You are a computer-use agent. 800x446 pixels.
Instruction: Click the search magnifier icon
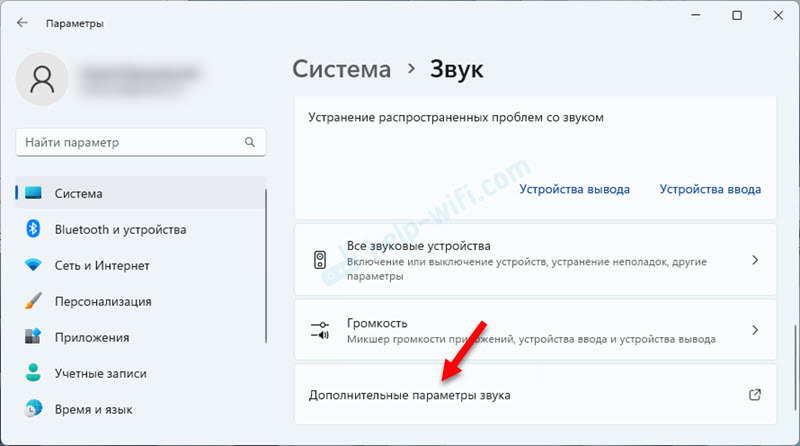pyautogui.click(x=251, y=143)
